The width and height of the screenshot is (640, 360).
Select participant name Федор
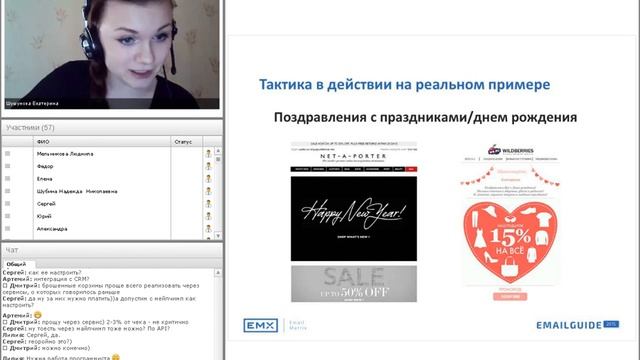(x=45, y=166)
